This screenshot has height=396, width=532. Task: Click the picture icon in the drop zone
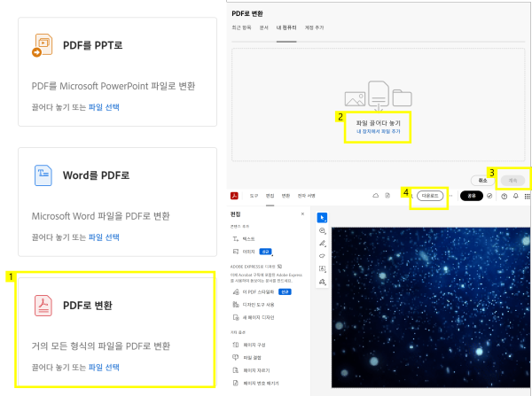[355, 99]
